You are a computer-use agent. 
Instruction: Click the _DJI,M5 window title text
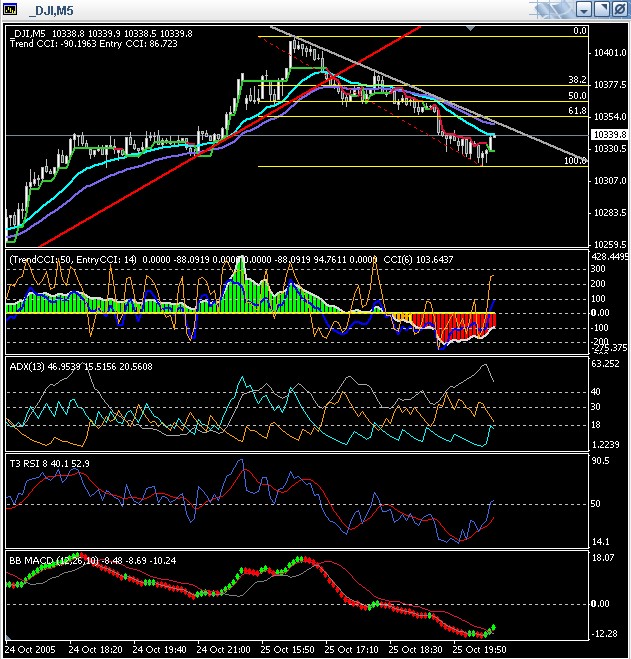click(51, 11)
